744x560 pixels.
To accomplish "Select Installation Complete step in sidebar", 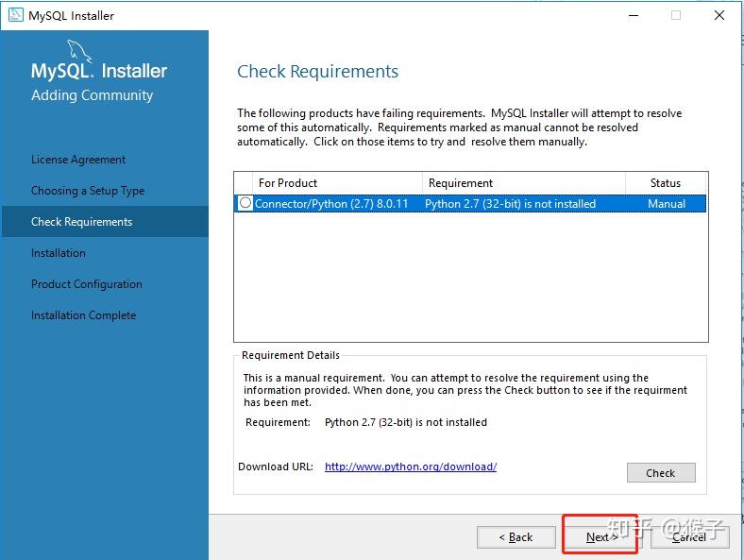I will [x=84, y=315].
